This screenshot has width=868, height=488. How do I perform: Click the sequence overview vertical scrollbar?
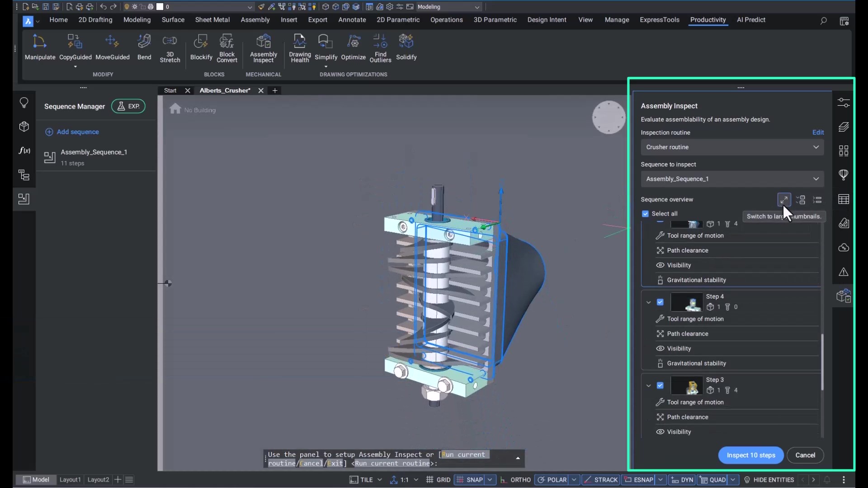point(822,361)
